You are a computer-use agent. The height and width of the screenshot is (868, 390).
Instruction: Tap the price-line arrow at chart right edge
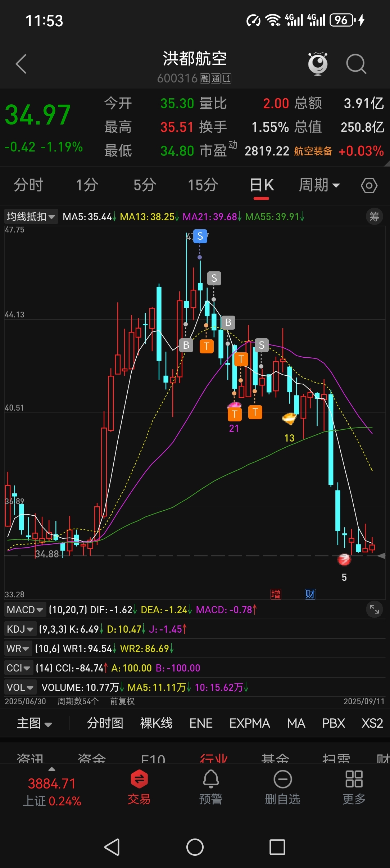click(x=382, y=556)
